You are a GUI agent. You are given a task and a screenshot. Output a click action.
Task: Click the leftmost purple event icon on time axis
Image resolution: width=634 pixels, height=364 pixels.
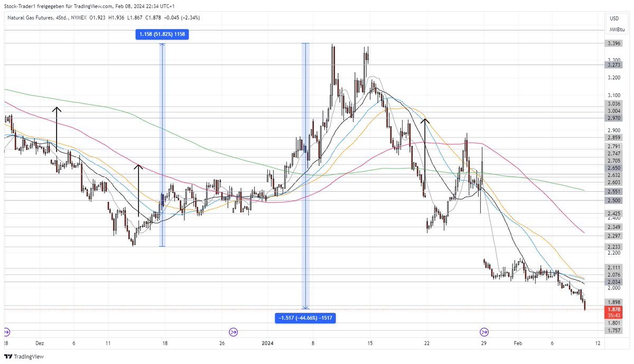tap(6, 332)
